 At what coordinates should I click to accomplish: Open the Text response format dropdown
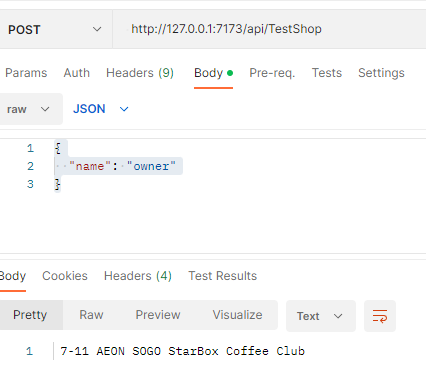pos(321,316)
